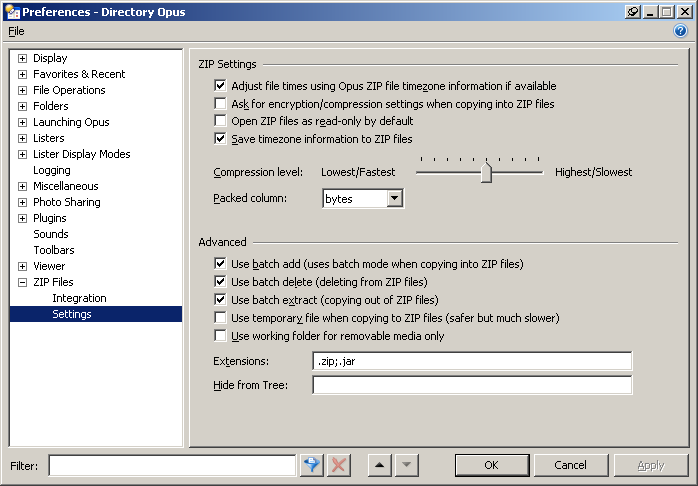Open the Packed column dropdown
The width and height of the screenshot is (698, 486).
[x=394, y=199]
